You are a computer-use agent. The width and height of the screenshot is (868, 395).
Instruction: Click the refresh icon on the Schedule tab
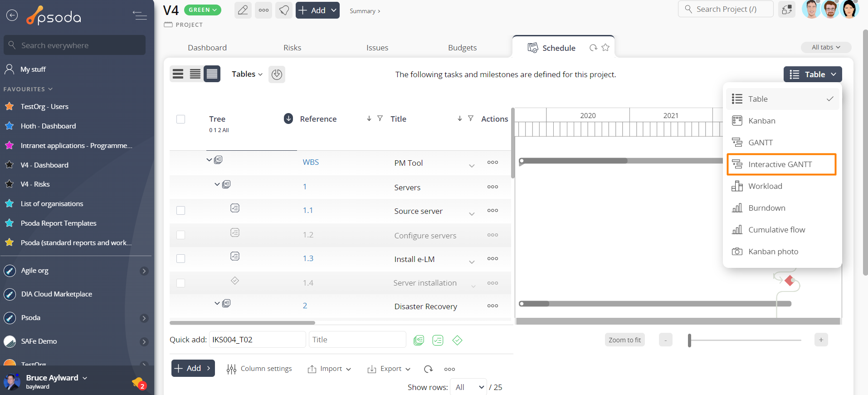(x=593, y=48)
